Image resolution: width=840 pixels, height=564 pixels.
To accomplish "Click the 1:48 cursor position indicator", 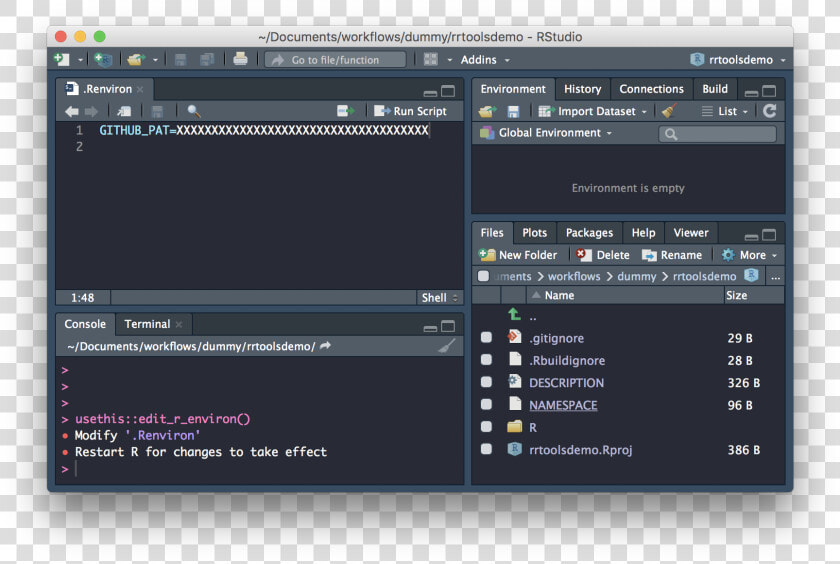I will click(x=82, y=298).
